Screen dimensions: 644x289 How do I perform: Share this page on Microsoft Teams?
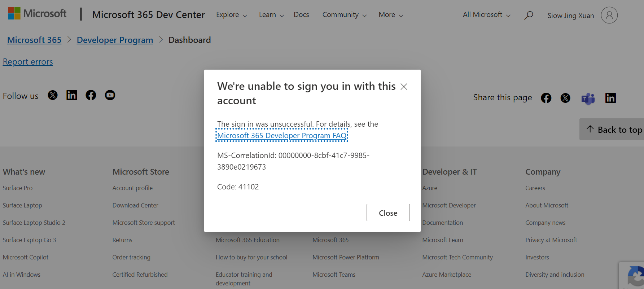[x=588, y=98]
